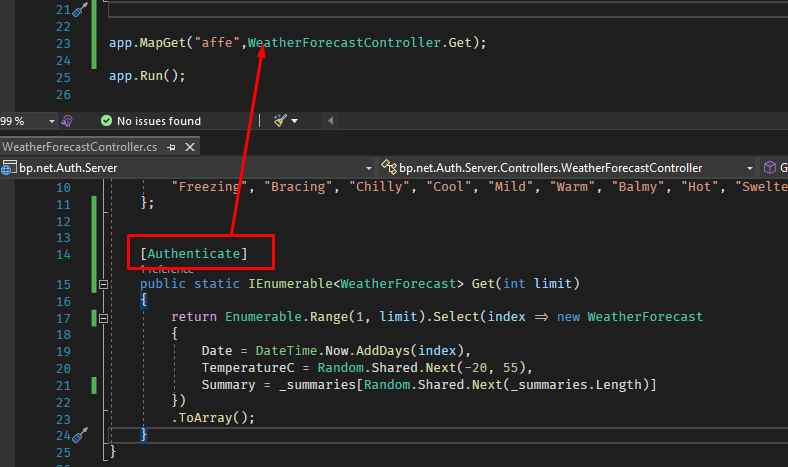The width and height of the screenshot is (788, 467).
Task: Click the Authenticate attribute text
Action: tap(194, 253)
